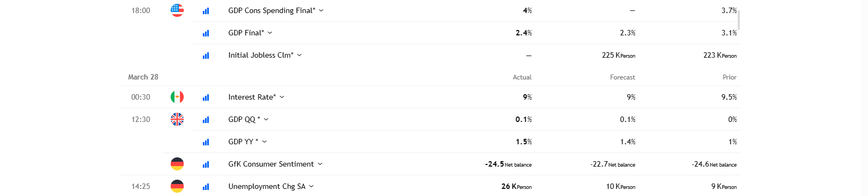Click the German flag beside GfK Consumer Sentiment
The image size is (868, 196).
pos(177,164)
